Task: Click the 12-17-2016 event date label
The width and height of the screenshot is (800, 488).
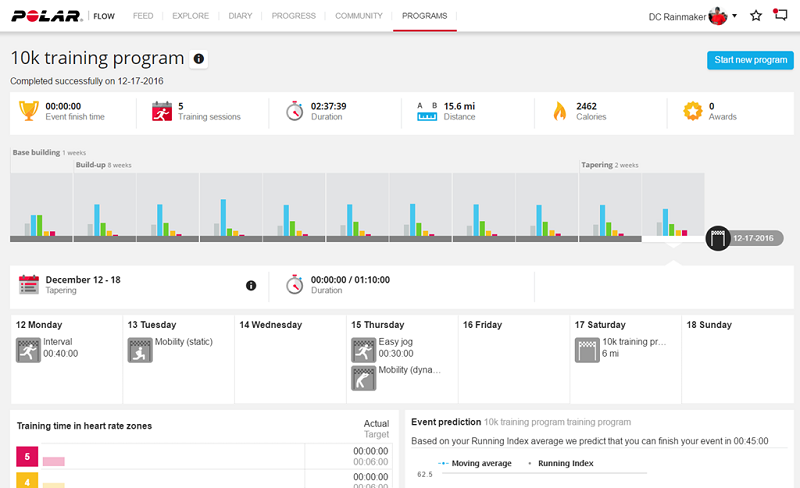Action: 753,238
